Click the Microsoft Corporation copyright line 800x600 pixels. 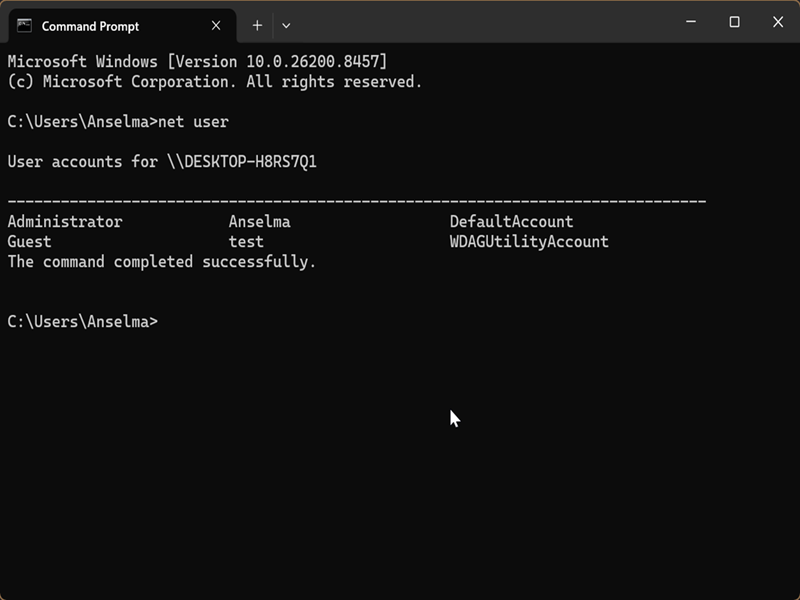coord(215,82)
